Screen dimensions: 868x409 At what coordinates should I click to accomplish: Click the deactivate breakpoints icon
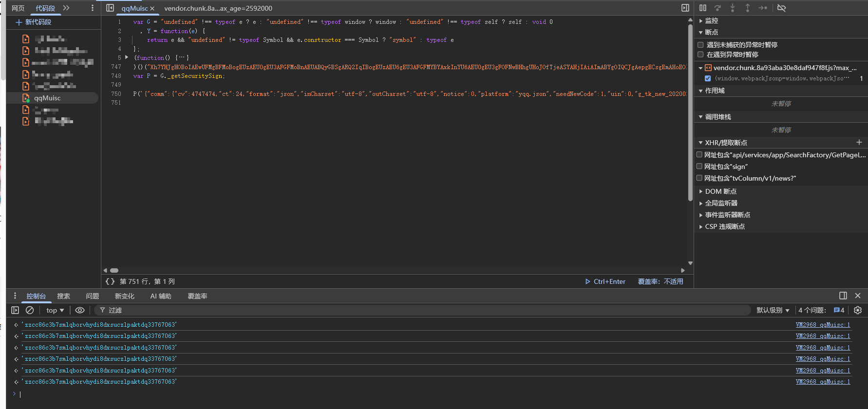point(781,8)
